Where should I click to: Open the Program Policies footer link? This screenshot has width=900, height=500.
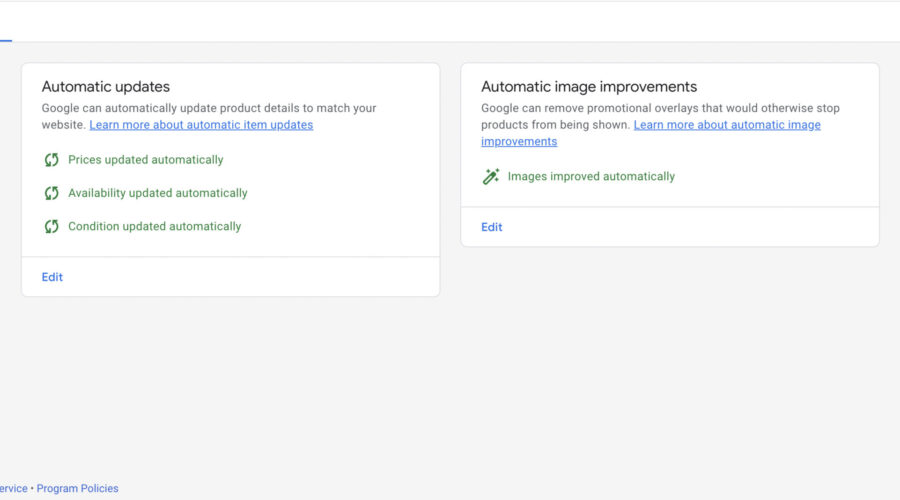(x=77, y=489)
